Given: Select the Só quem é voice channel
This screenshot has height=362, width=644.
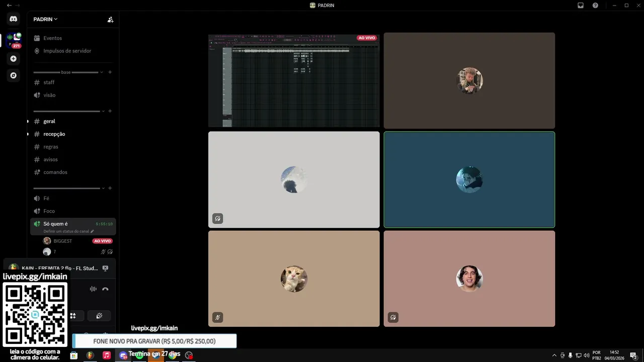Looking at the screenshot, I should click(73, 226).
